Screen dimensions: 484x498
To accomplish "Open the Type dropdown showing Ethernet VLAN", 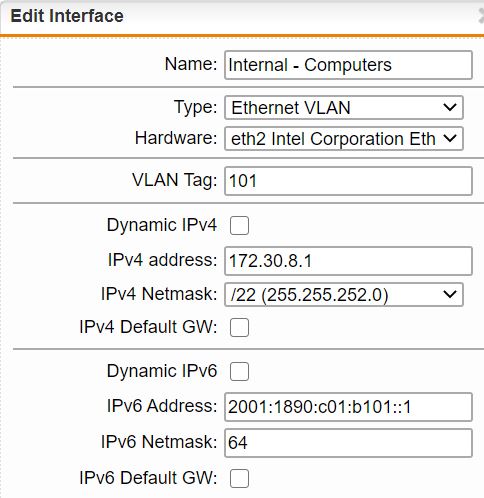I will 344,108.
